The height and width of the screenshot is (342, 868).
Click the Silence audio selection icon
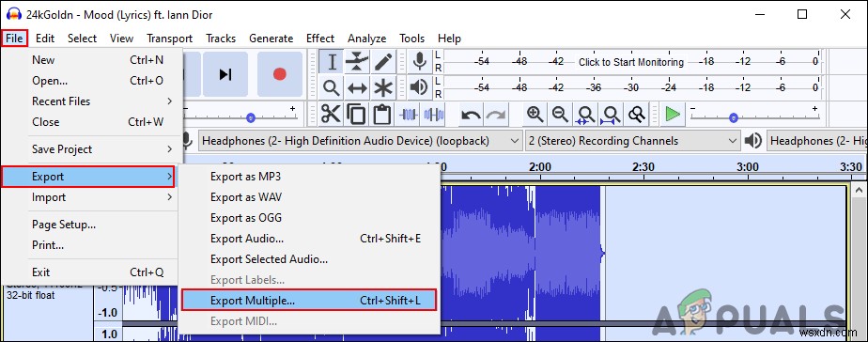click(434, 115)
